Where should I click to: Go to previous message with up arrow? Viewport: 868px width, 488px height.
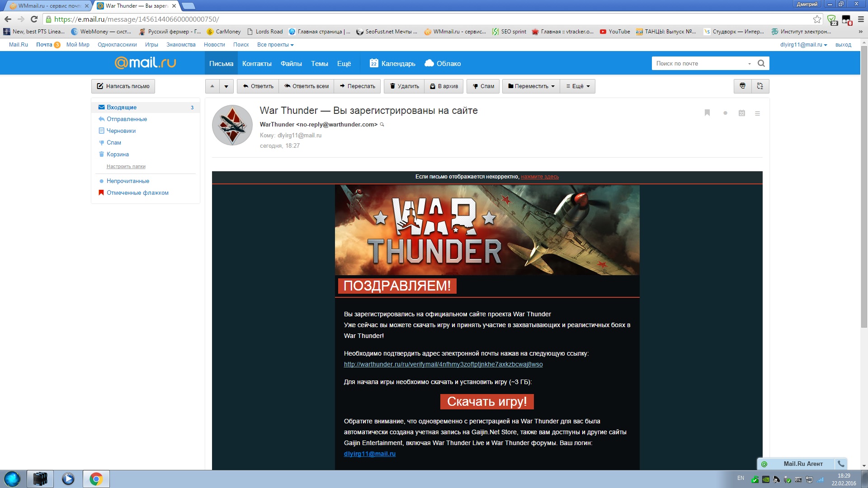click(x=212, y=86)
